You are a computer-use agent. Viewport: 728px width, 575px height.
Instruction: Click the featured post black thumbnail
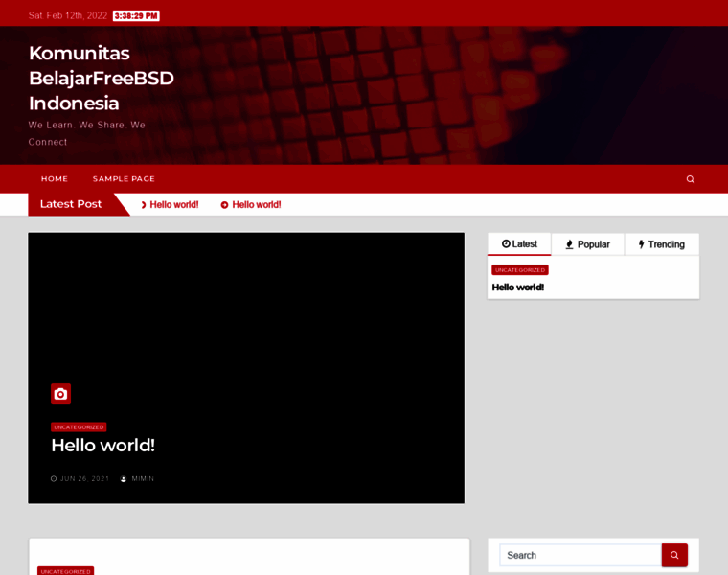246,368
